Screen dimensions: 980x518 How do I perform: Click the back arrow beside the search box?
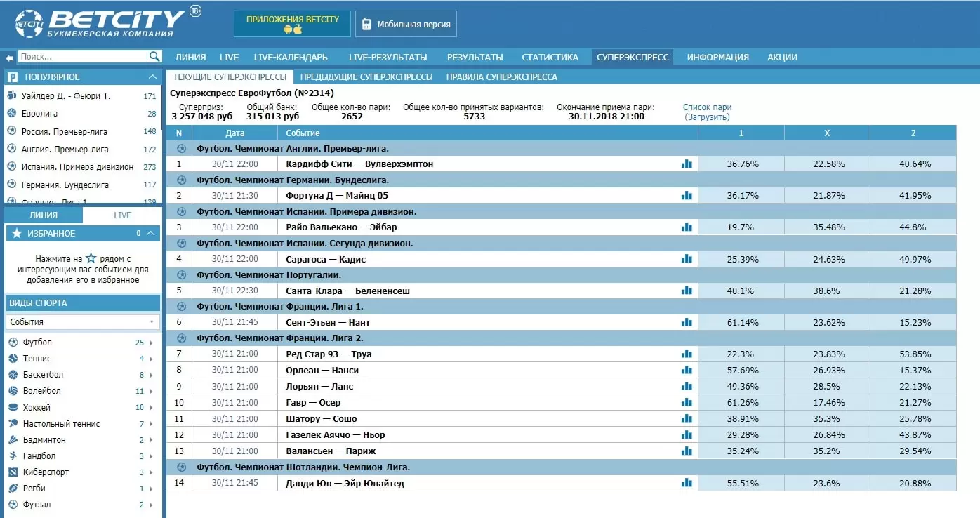[9, 58]
